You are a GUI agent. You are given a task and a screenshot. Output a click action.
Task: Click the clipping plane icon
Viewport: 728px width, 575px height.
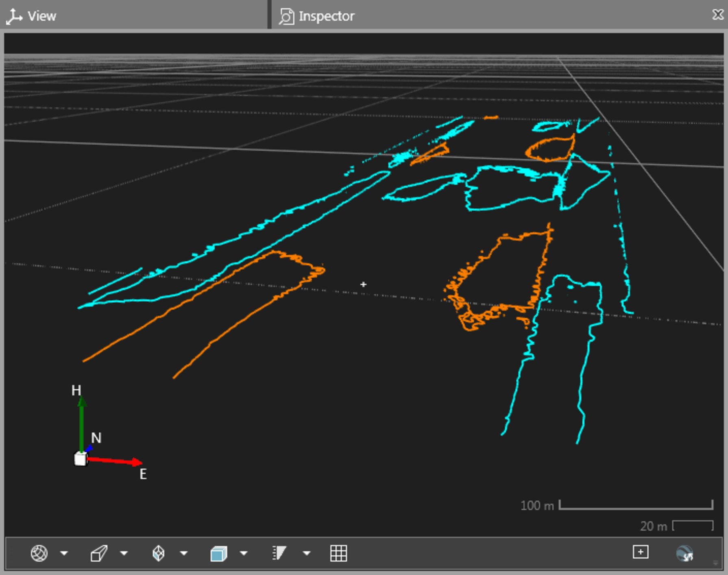[x=279, y=553]
